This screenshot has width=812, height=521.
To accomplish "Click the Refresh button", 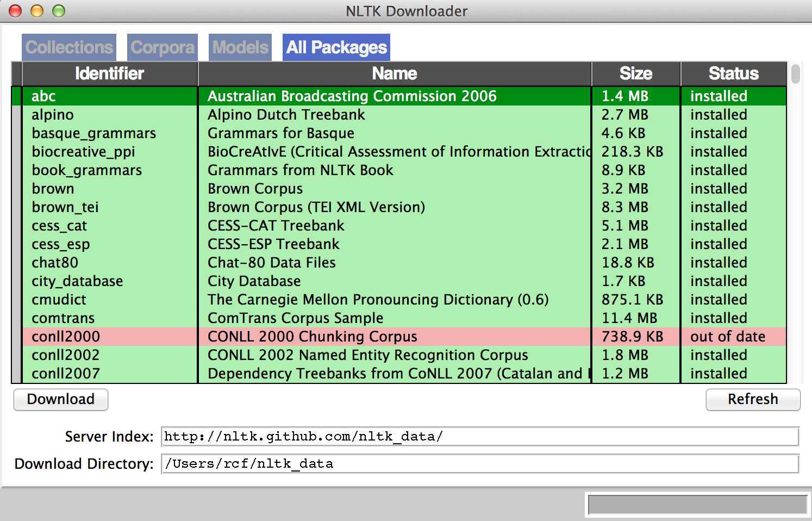I will 753,399.
